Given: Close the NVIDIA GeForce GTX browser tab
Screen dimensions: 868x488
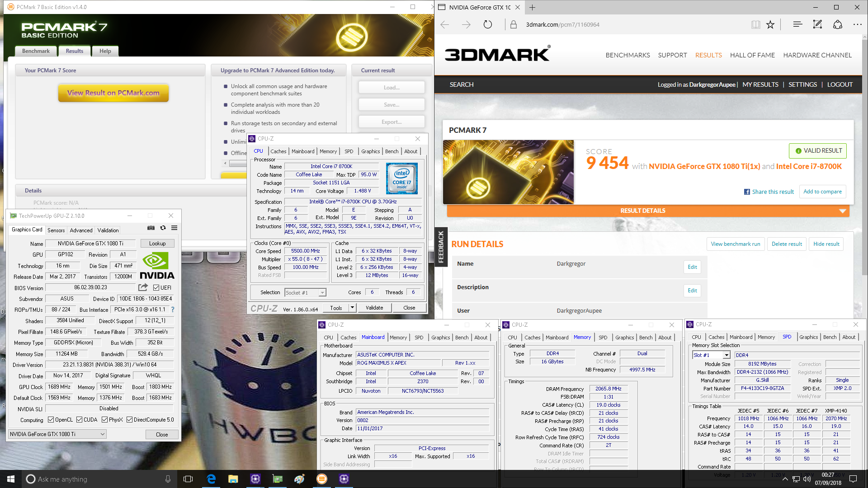Looking at the screenshot, I should point(518,7).
